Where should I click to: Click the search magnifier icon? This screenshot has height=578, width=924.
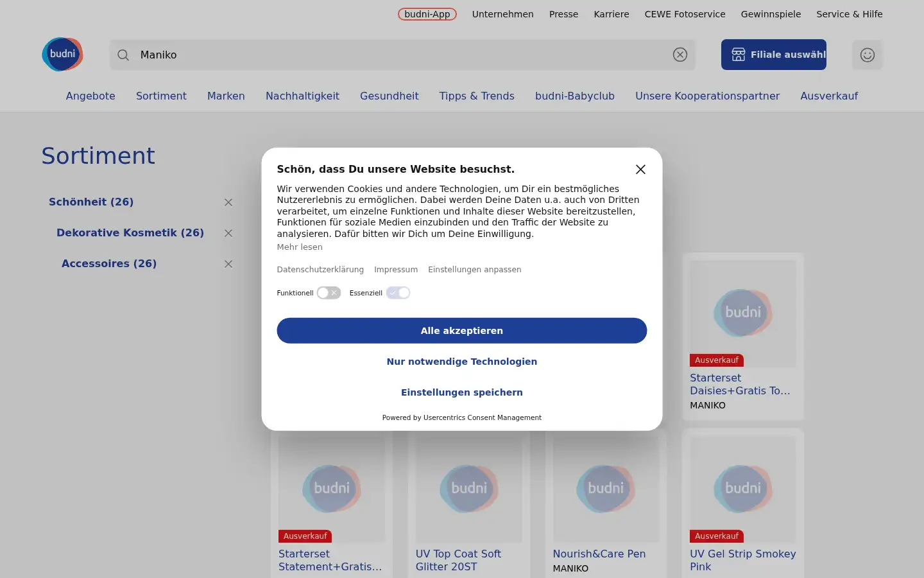(123, 55)
